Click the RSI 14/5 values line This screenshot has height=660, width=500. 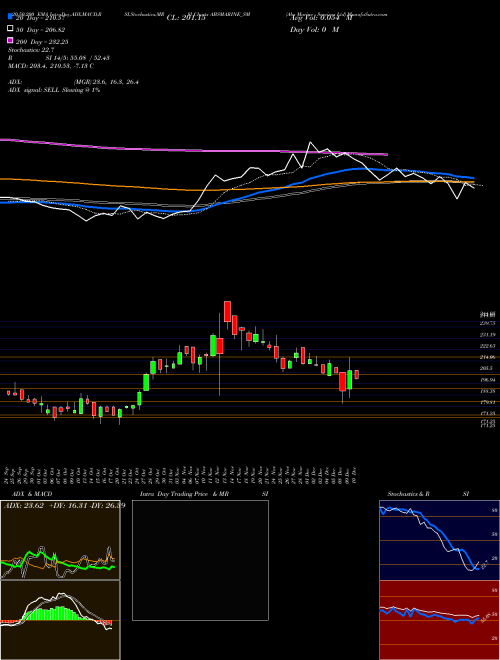click(x=59, y=58)
